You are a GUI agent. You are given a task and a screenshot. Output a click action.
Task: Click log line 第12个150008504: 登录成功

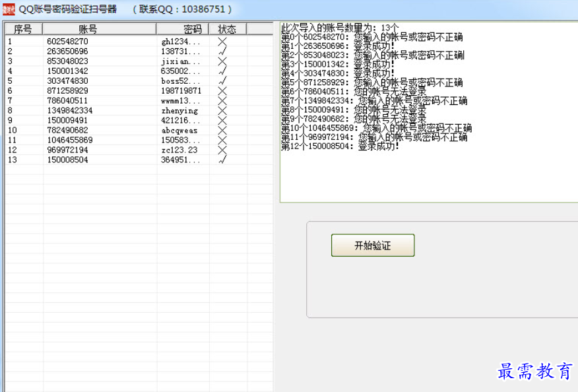[x=340, y=147]
